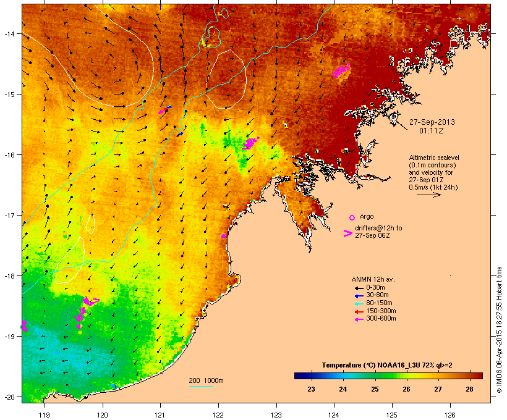The width and height of the screenshot is (507, 420).
Task: Click the longitude axis label 124
Action: click(x=334, y=414)
